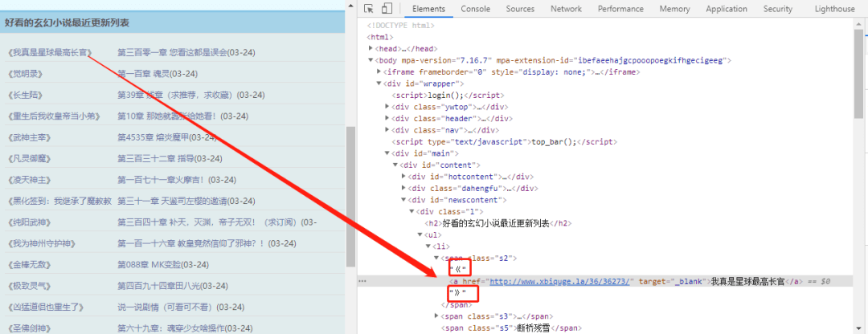This screenshot has height=334, width=868.
Task: Collapse the div id="main" node
Action: pos(387,153)
